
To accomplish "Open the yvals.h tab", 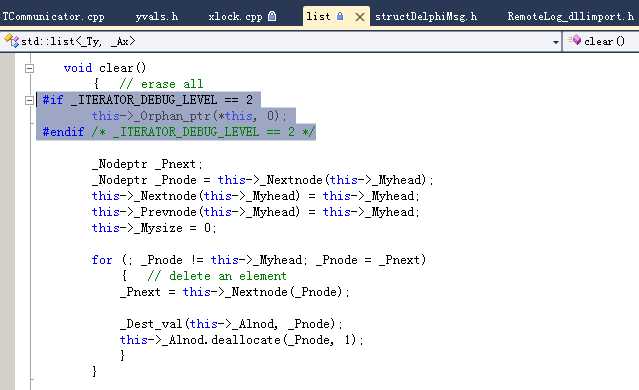I will point(157,17).
